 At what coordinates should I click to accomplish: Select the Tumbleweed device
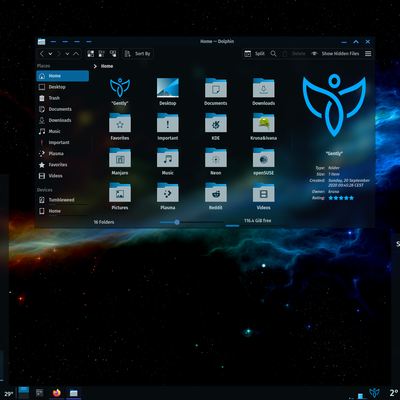tap(63, 200)
